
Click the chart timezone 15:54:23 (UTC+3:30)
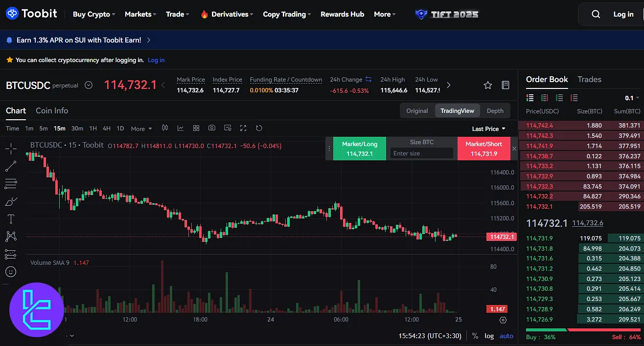point(431,336)
